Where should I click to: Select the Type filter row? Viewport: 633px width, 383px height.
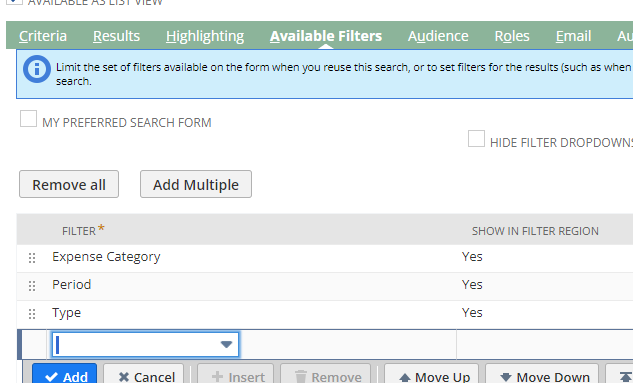tap(325, 314)
